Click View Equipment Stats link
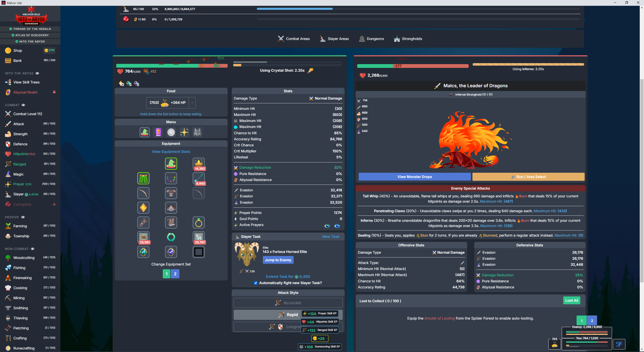 coord(171,152)
